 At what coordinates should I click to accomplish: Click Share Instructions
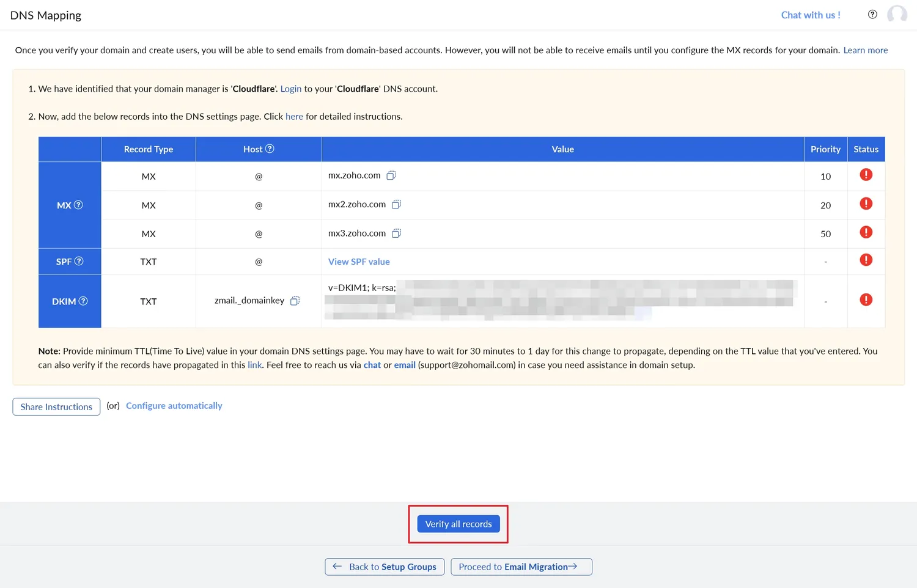pos(56,406)
